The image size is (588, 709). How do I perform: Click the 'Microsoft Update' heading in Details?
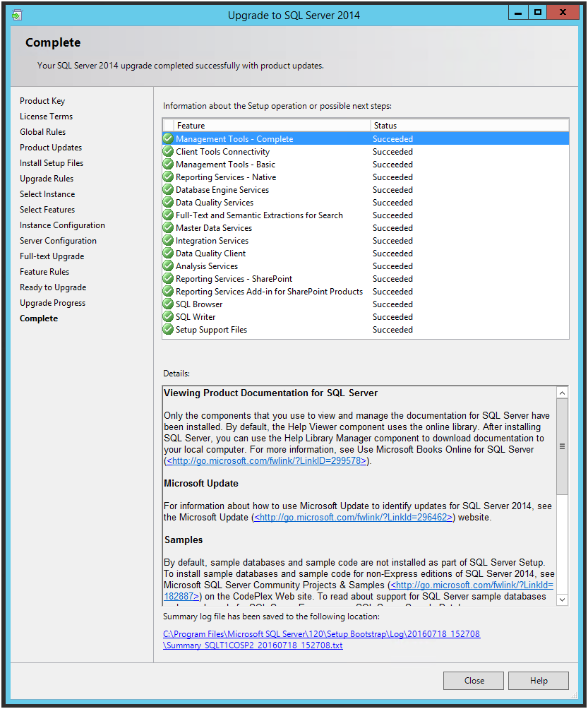(201, 483)
